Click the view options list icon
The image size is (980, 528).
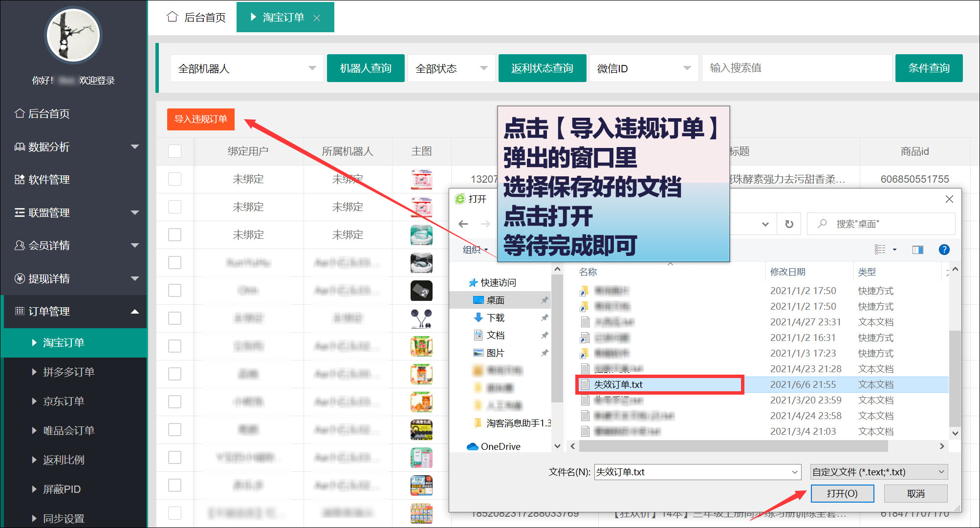(x=880, y=250)
